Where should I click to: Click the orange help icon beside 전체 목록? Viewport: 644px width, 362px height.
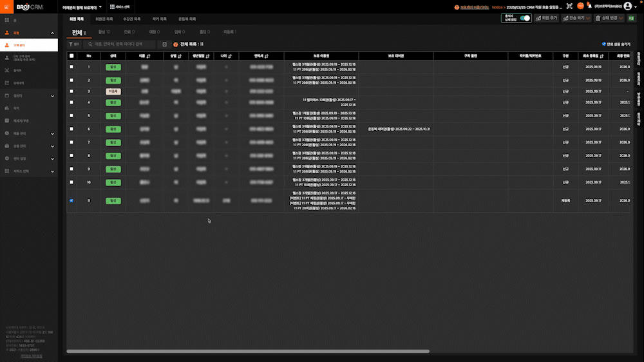tap(175, 44)
